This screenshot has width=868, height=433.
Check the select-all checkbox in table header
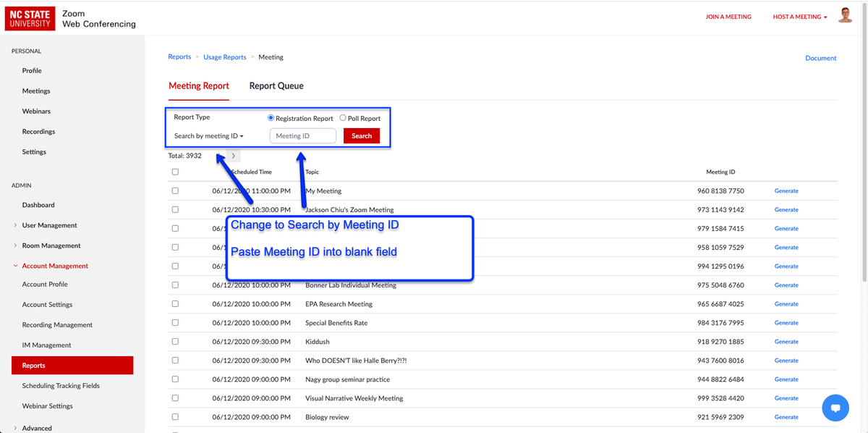tap(174, 172)
